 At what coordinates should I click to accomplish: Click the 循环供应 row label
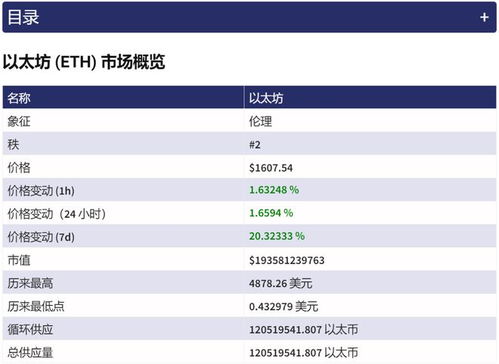tap(30, 329)
